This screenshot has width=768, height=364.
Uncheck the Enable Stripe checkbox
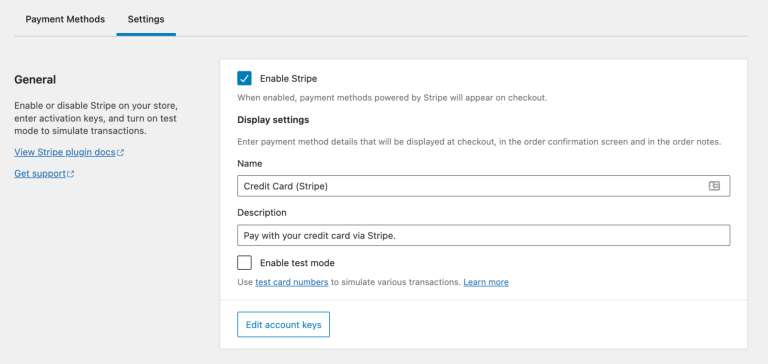coord(244,78)
